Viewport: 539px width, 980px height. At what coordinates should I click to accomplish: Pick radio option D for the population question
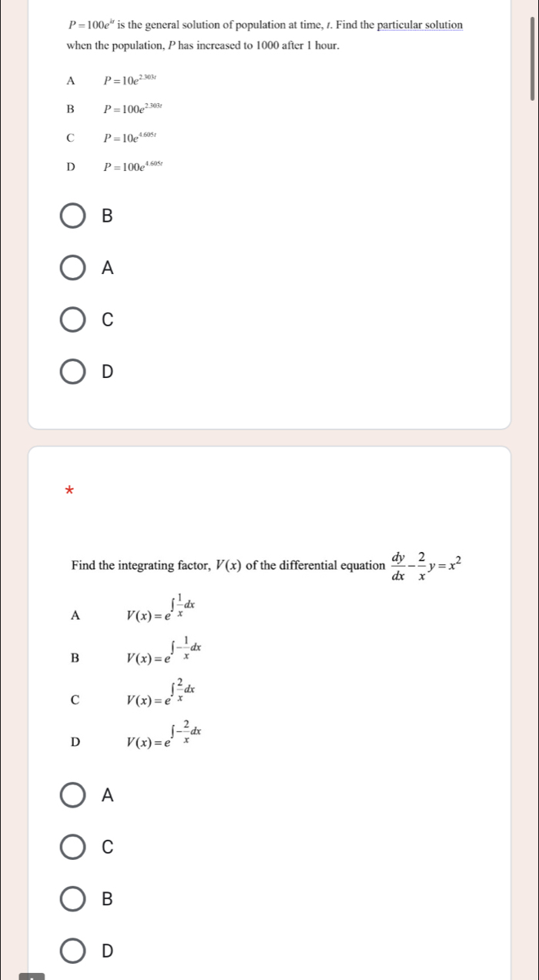coord(74,373)
